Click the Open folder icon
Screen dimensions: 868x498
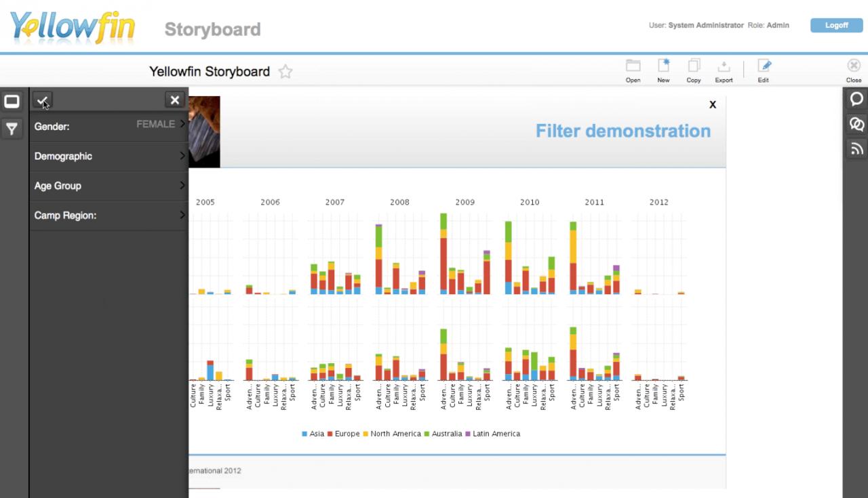tap(633, 66)
